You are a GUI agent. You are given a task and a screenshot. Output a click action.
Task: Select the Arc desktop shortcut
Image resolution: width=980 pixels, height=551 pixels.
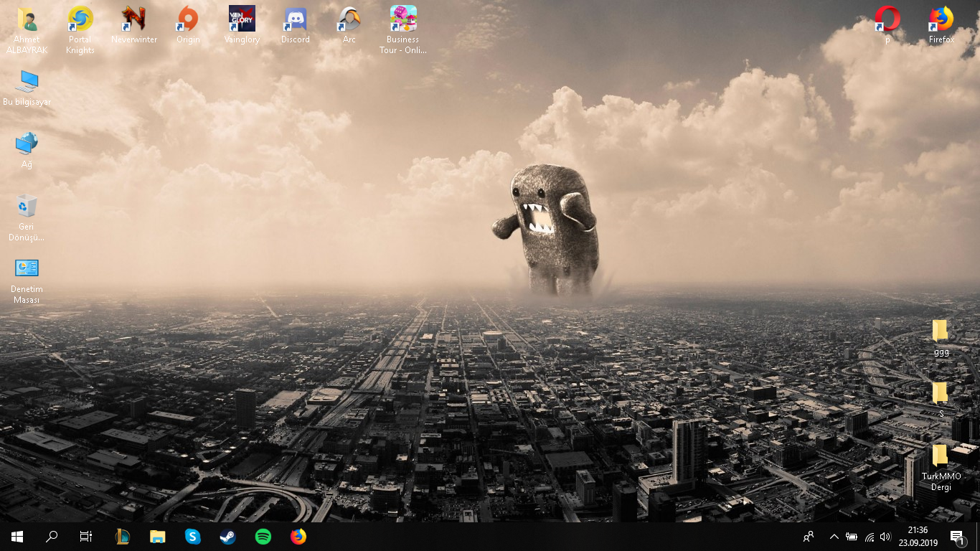tap(349, 19)
